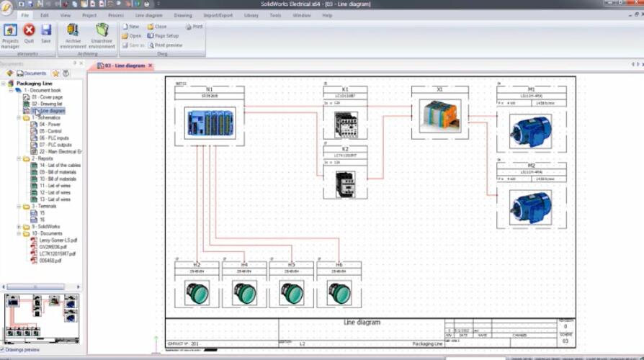Open the Drawing ribbon tab

(183, 15)
